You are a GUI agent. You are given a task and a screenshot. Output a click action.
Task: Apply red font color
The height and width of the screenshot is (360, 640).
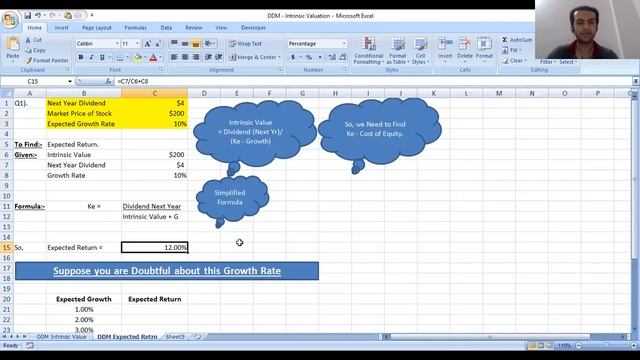[153, 58]
